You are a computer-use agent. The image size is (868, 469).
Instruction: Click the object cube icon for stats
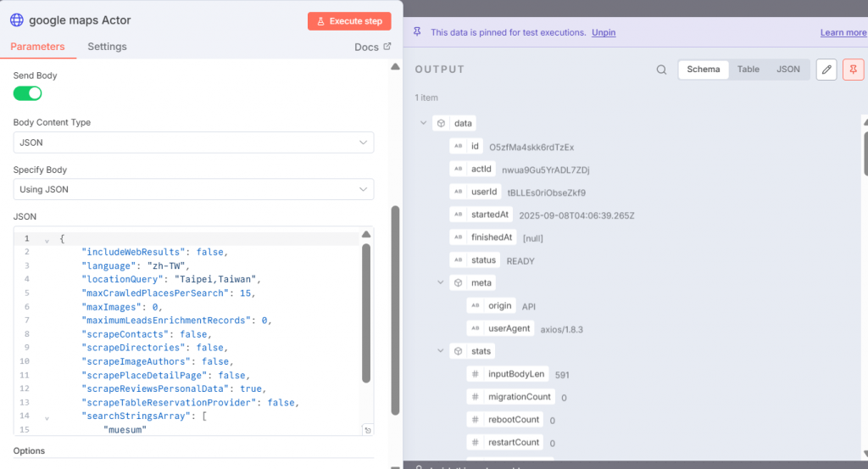(x=459, y=351)
